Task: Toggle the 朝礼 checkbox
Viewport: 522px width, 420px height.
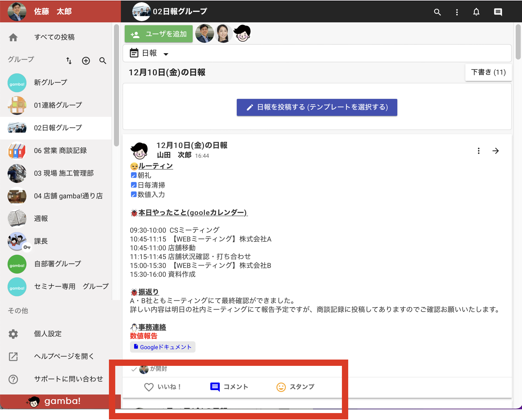Action: (x=133, y=175)
